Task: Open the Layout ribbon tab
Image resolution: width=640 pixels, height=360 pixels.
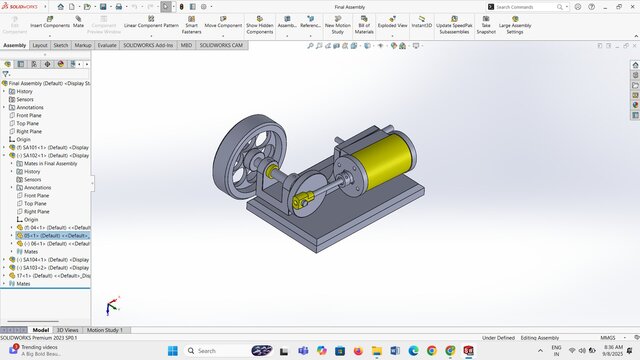Action: click(40, 45)
